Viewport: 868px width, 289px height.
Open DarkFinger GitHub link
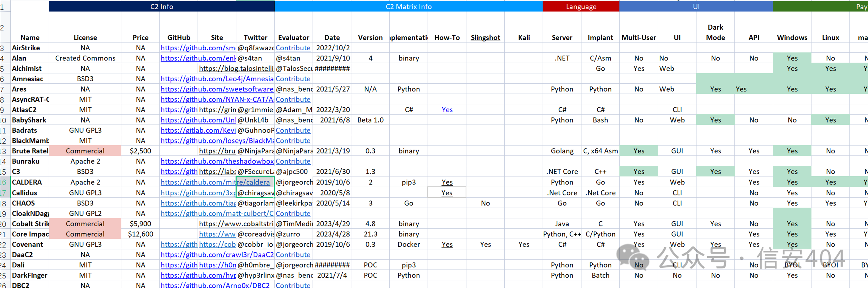coord(198,275)
